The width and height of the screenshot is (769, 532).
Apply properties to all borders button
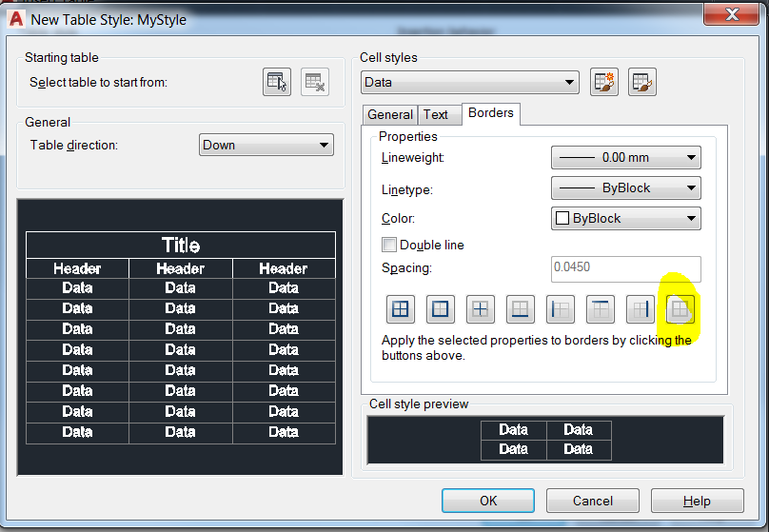pyautogui.click(x=400, y=309)
